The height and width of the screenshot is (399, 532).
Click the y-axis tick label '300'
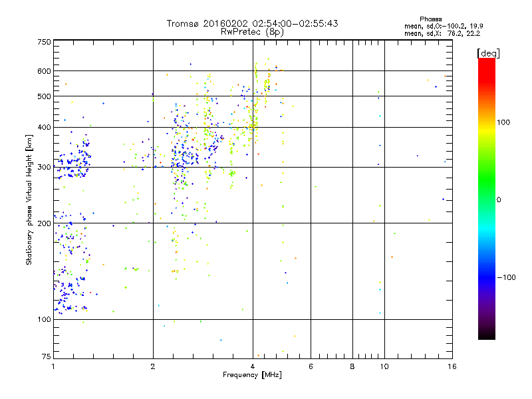coord(44,168)
